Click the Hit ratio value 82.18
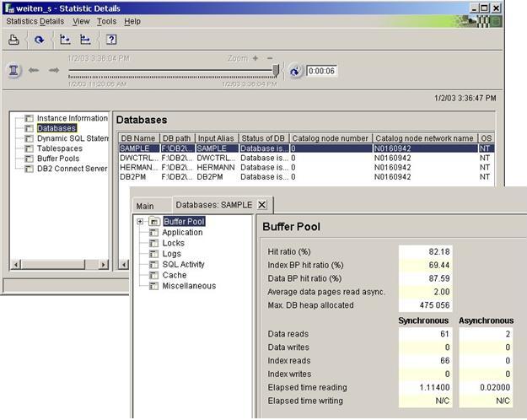The image size is (527, 420). click(x=426, y=251)
